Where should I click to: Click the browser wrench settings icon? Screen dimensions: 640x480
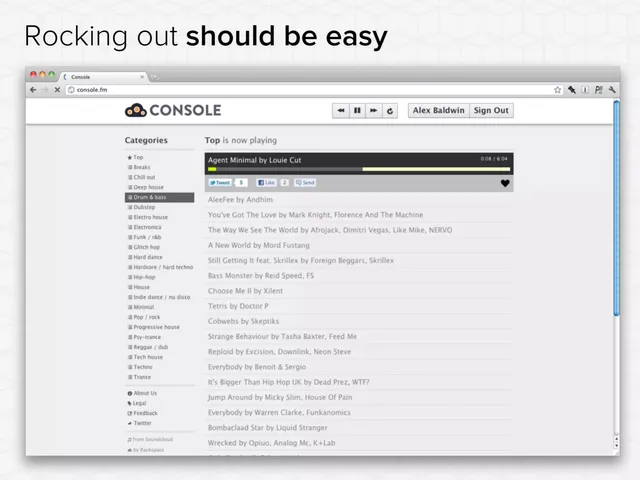point(612,90)
